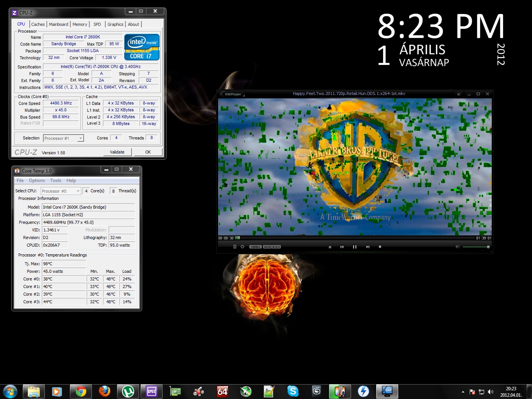Open the Help menu in Core Temp
Viewport: 532px width, 399px height.
pos(71,180)
